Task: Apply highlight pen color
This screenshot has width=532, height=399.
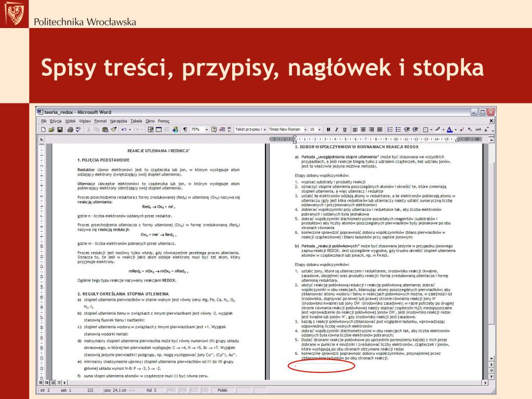Action: click(437, 129)
